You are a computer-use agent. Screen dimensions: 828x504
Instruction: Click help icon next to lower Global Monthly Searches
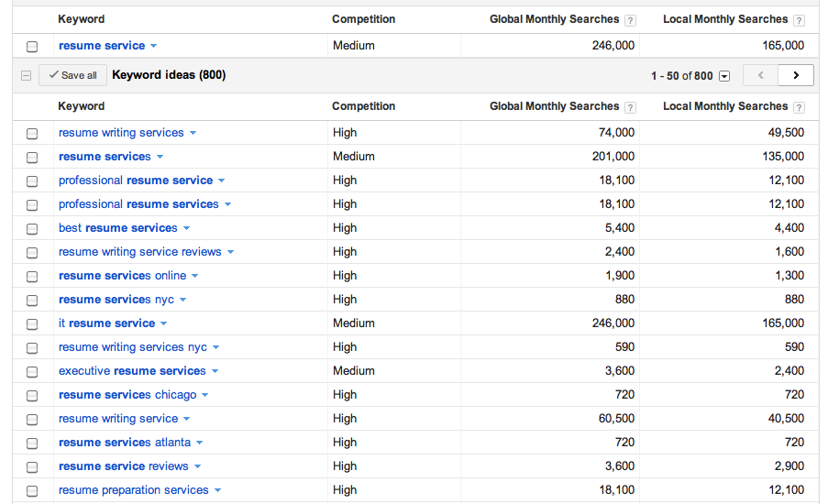630,107
